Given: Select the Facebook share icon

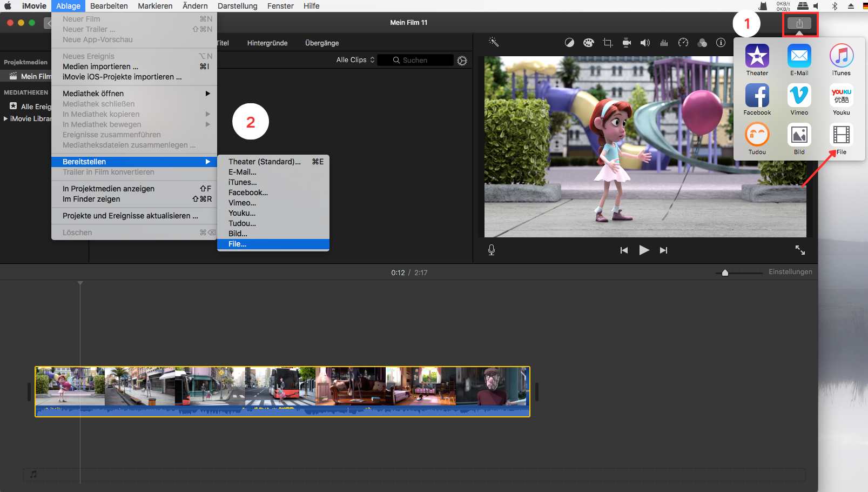Looking at the screenshot, I should point(757,96).
